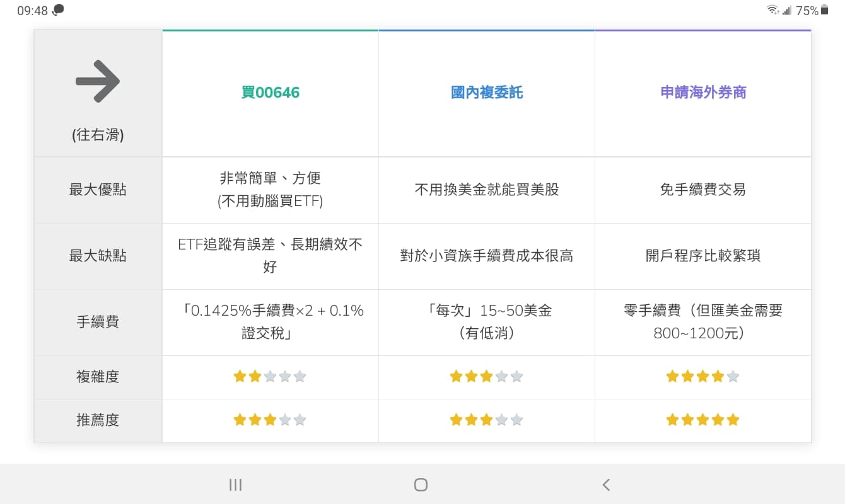Tap the 不用換美金就能買美股 cell

[x=486, y=190]
